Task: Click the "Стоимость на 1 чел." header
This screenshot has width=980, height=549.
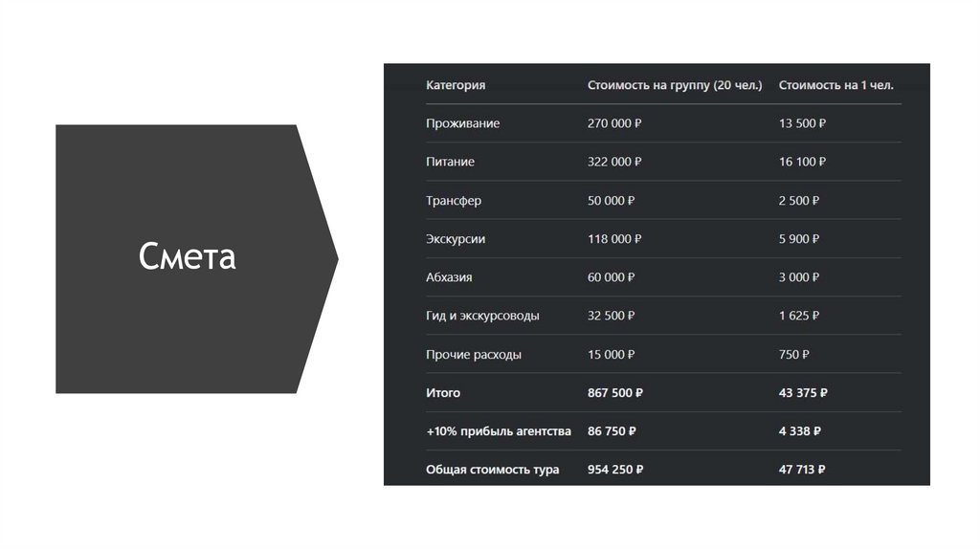Action: click(835, 85)
